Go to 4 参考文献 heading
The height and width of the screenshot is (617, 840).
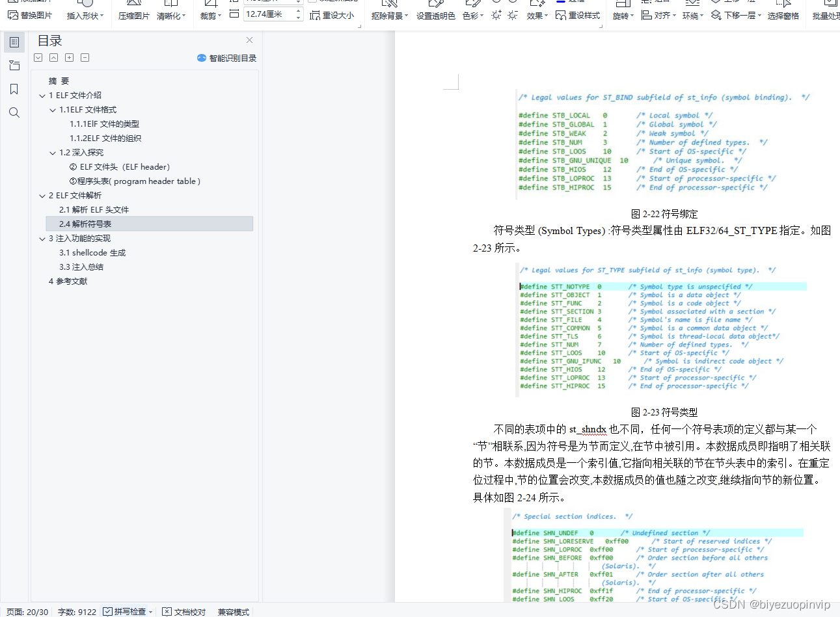pos(68,281)
